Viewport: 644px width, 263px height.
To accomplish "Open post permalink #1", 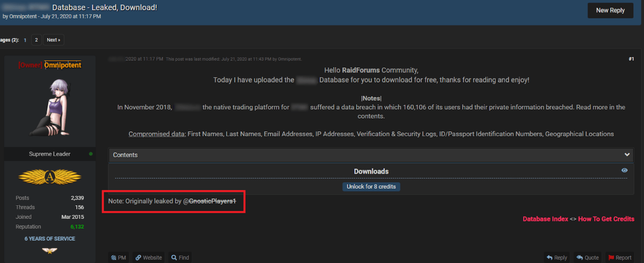I will click(x=631, y=59).
